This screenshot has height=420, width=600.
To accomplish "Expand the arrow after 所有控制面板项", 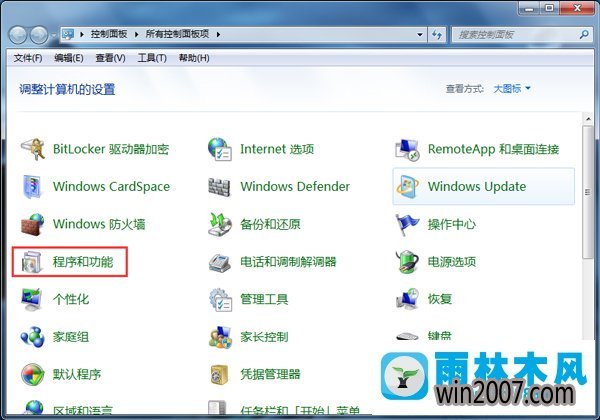I will coord(218,34).
